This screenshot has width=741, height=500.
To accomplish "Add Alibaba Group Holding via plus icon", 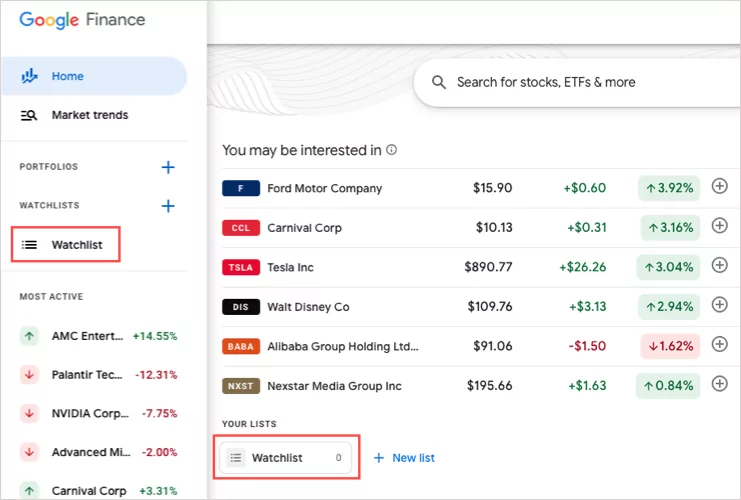I will click(x=719, y=345).
